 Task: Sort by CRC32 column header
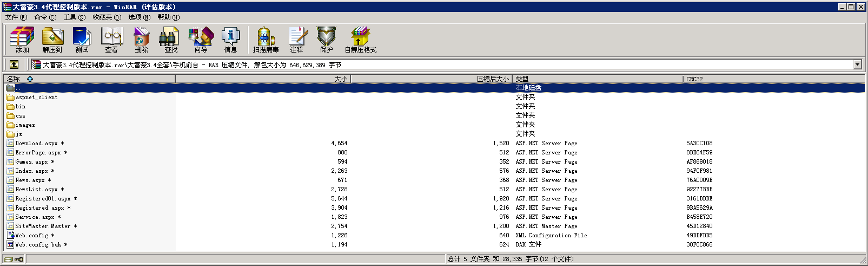coord(694,79)
